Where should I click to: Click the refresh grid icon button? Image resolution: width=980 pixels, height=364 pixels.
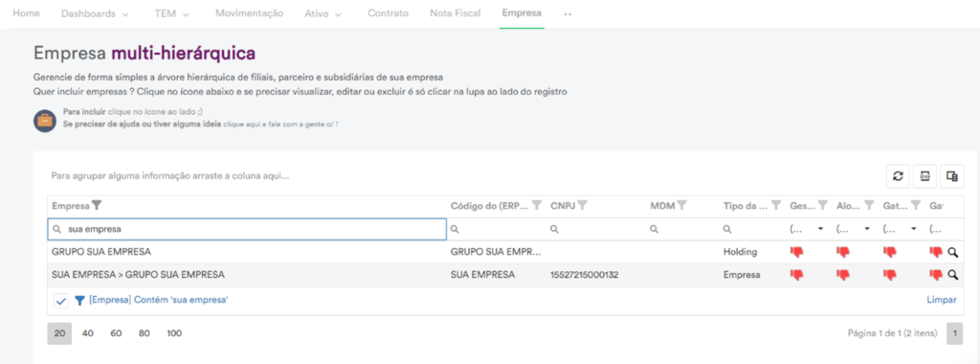pyautogui.click(x=898, y=176)
